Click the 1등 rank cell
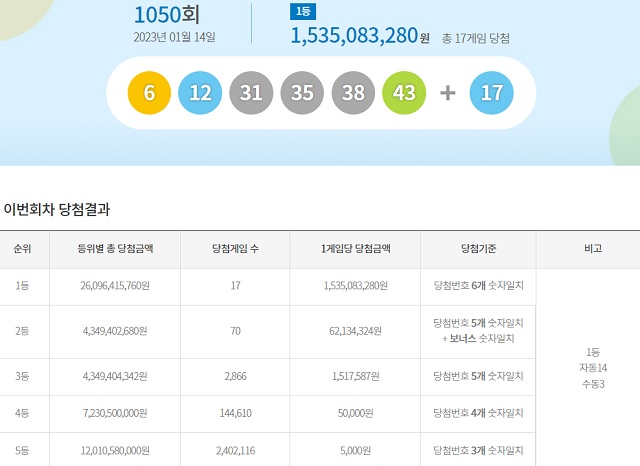 [22, 286]
